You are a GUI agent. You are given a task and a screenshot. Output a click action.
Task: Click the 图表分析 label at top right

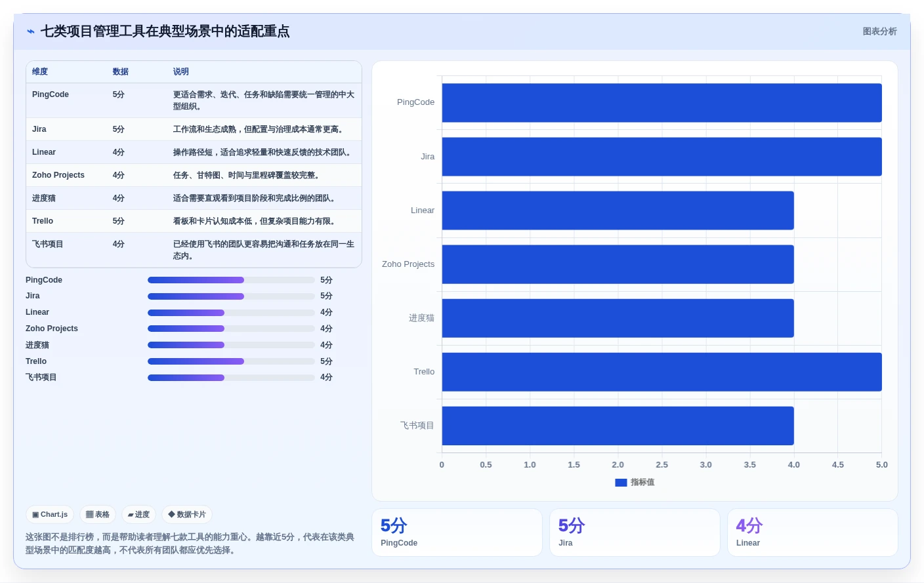click(879, 31)
